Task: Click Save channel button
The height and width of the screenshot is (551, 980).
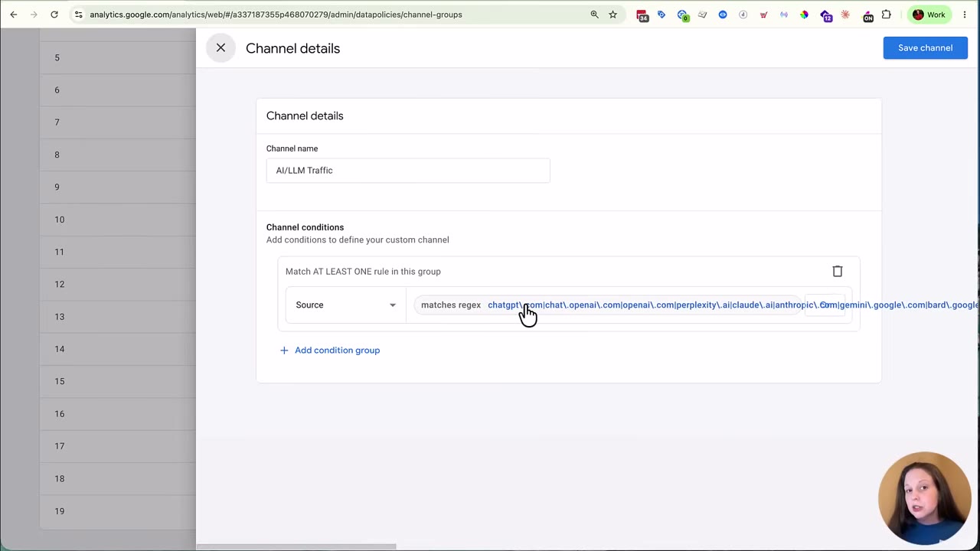Action: point(925,47)
